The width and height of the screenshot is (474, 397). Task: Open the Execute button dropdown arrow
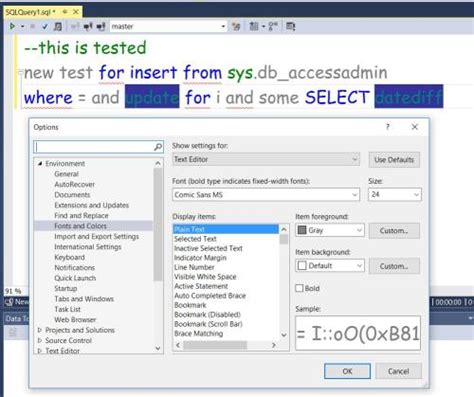pos(22,26)
